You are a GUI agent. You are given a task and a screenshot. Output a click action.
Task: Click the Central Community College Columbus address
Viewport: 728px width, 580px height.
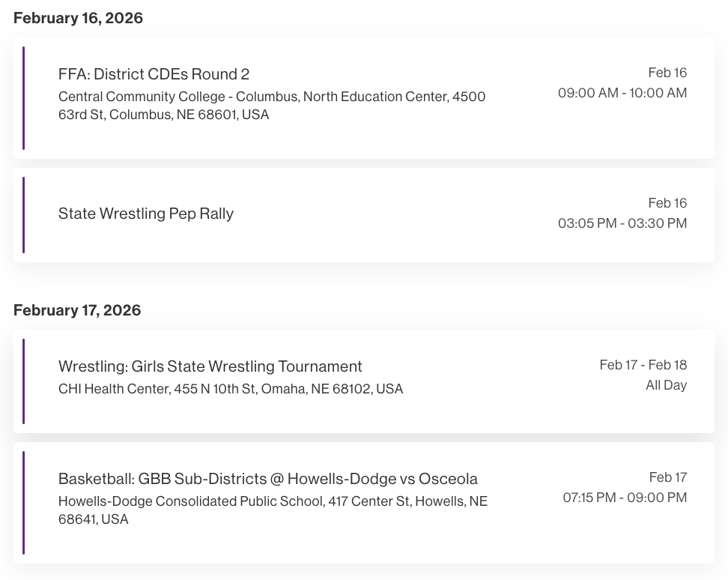tap(271, 106)
